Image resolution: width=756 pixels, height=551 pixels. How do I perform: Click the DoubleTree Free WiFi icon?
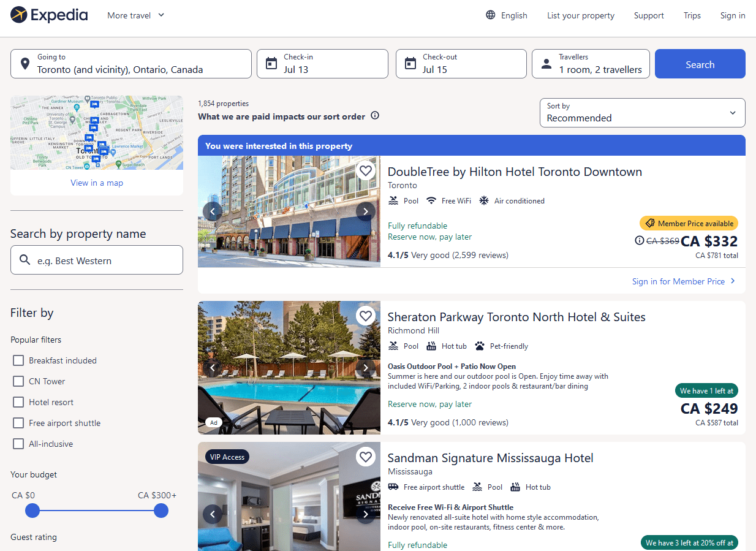431,200
